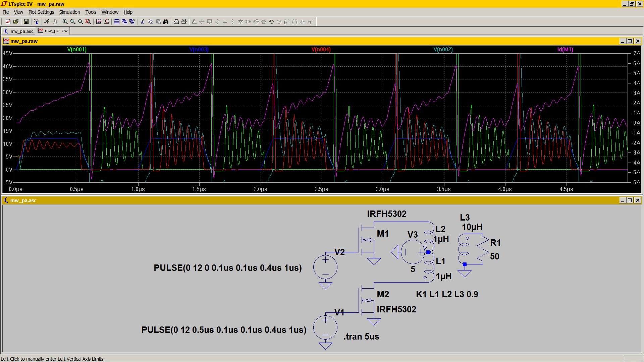
Task: Click the .tran 5us directive text
Action: [x=361, y=337]
